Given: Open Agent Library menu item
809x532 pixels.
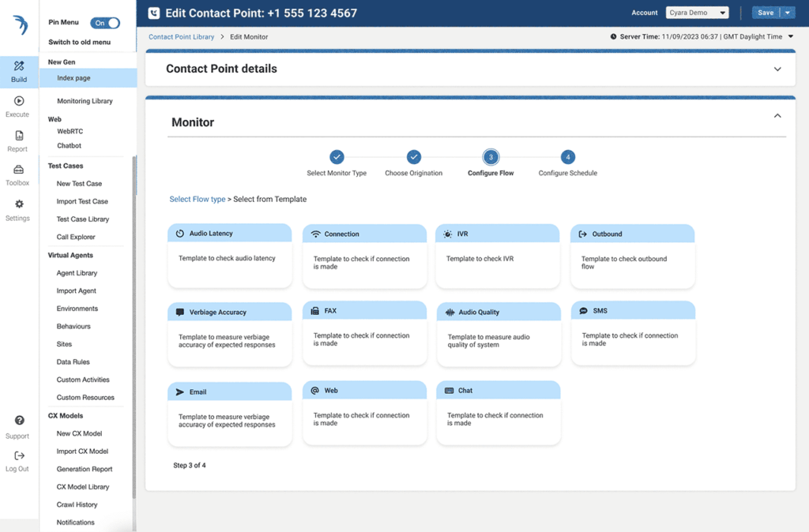Looking at the screenshot, I should (x=77, y=273).
